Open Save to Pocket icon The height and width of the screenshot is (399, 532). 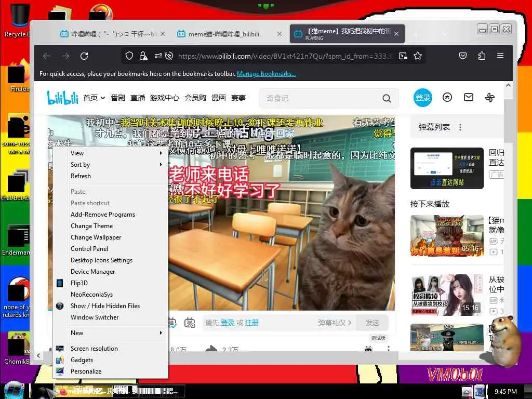point(463,56)
